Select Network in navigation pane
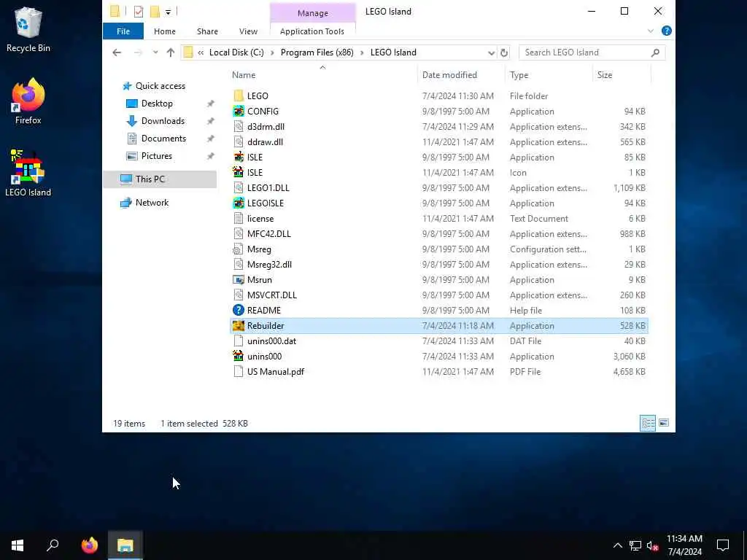 click(x=152, y=203)
